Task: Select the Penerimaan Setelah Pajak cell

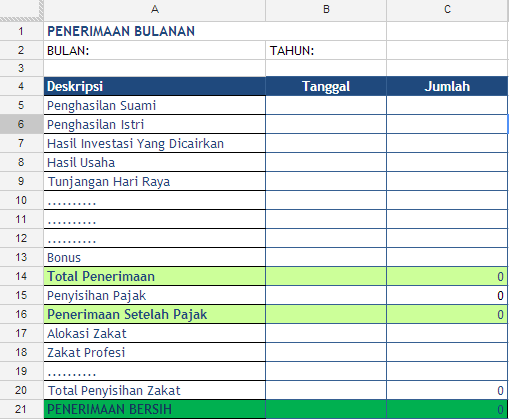Action: click(x=155, y=314)
